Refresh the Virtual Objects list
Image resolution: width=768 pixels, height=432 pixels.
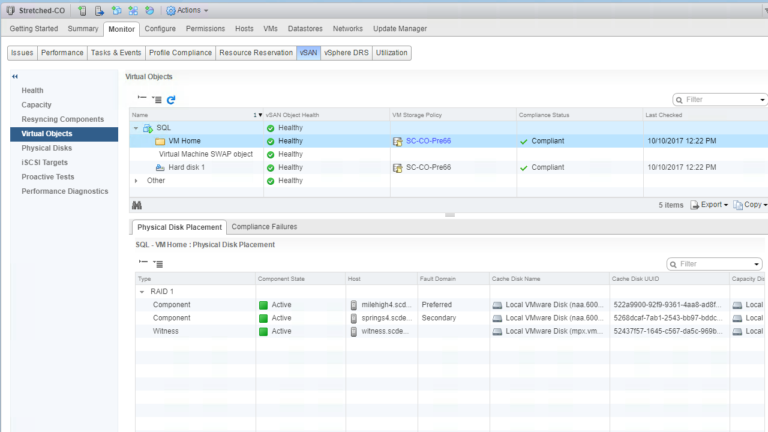tap(171, 100)
